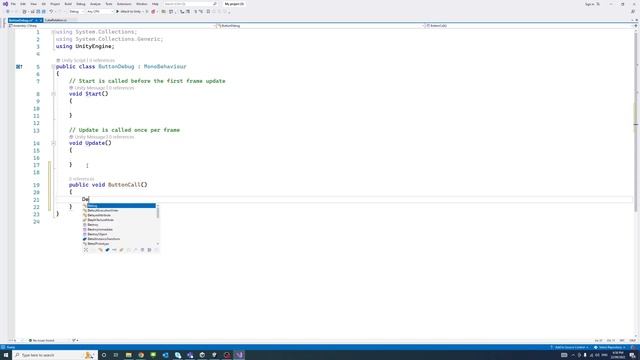
Task: Open the Debug menu
Action: [81, 4]
